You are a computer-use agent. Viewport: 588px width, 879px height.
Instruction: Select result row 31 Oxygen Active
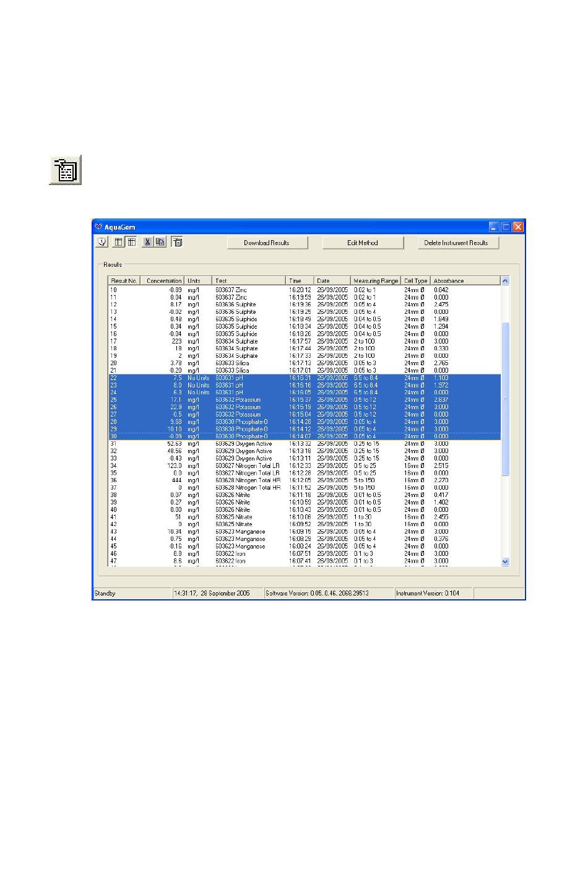304,444
